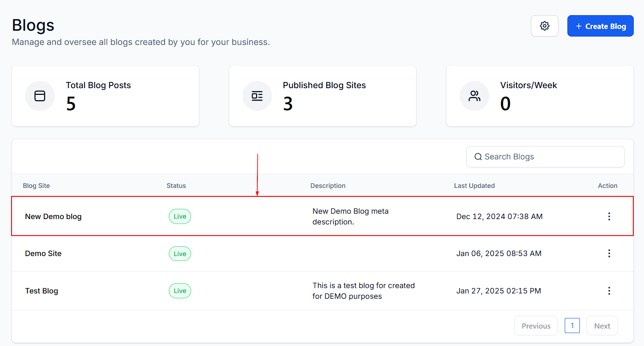Click the New Demo Blog meta description text
The height and width of the screenshot is (346, 644).
pos(351,216)
